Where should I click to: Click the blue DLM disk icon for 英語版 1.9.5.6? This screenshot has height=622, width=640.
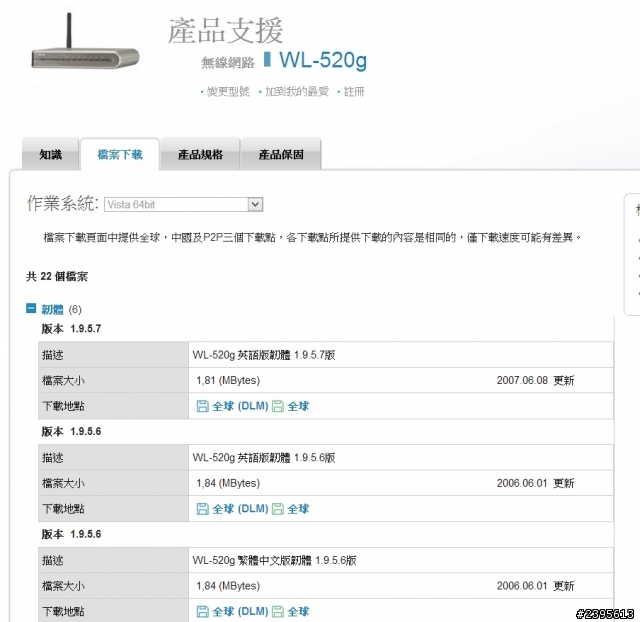pos(202,509)
